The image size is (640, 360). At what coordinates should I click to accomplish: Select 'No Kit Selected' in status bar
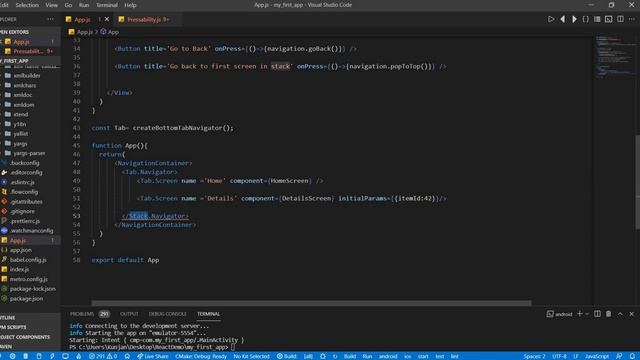click(251, 356)
